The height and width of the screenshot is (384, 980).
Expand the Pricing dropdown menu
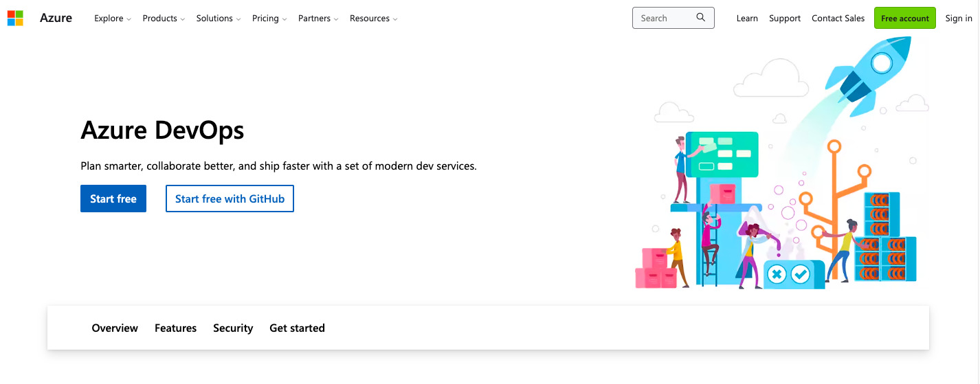click(269, 19)
